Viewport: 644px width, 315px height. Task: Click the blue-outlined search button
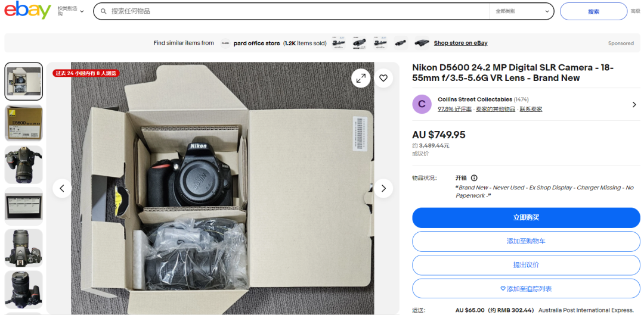pos(593,11)
